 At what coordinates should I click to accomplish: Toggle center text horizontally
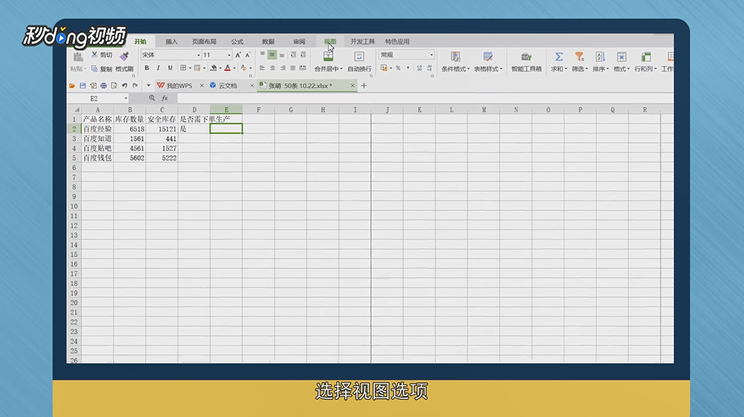[272, 68]
